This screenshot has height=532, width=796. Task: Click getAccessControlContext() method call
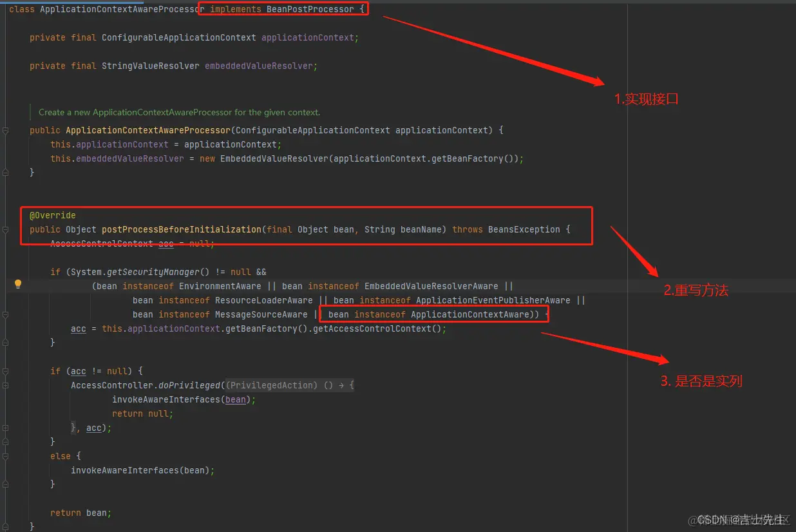tap(377, 328)
